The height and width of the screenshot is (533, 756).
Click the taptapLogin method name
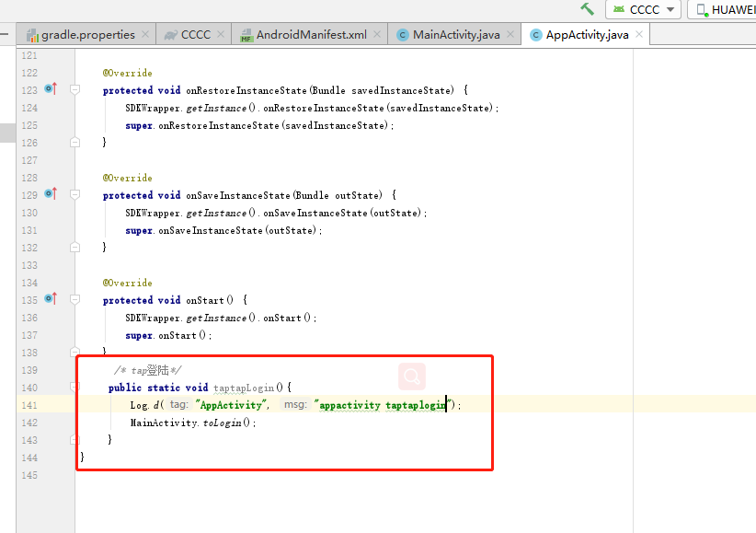coord(244,388)
